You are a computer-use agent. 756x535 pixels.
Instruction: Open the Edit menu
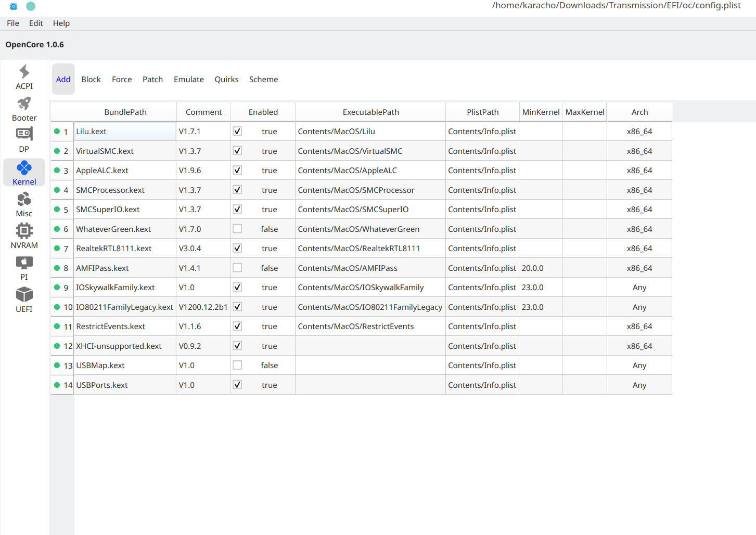(36, 23)
